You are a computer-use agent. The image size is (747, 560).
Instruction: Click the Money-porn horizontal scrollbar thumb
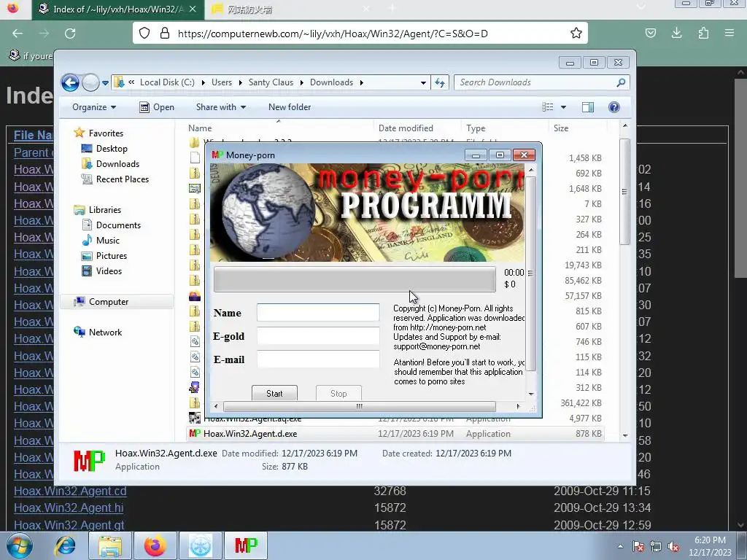pos(360,407)
